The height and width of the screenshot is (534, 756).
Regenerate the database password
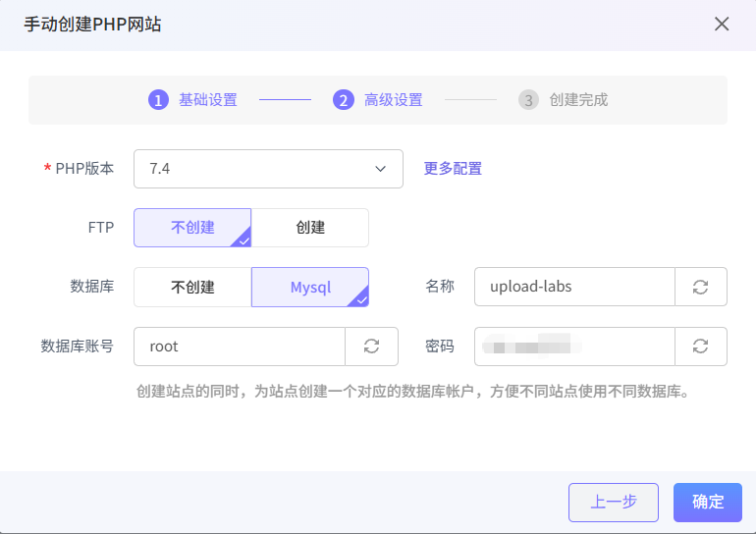tap(701, 347)
